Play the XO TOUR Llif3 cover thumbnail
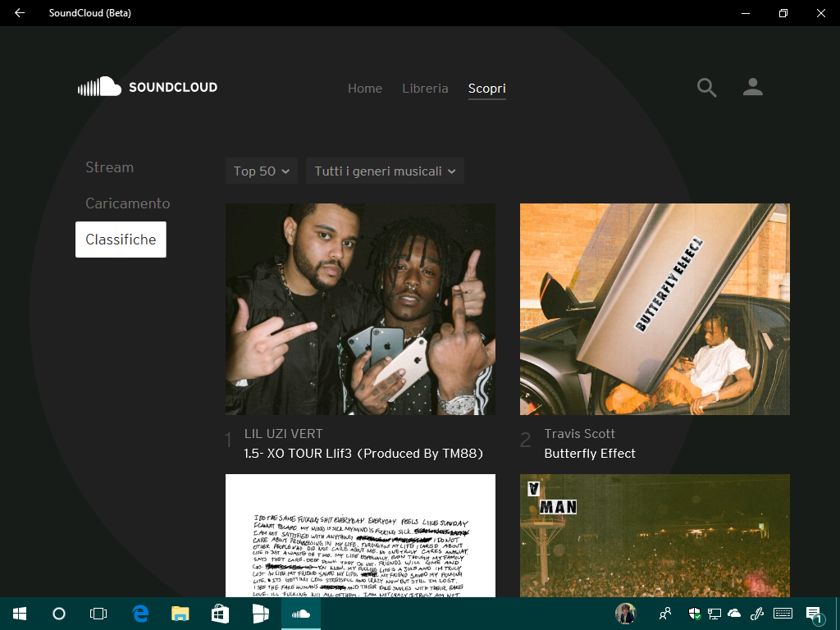 (x=360, y=309)
